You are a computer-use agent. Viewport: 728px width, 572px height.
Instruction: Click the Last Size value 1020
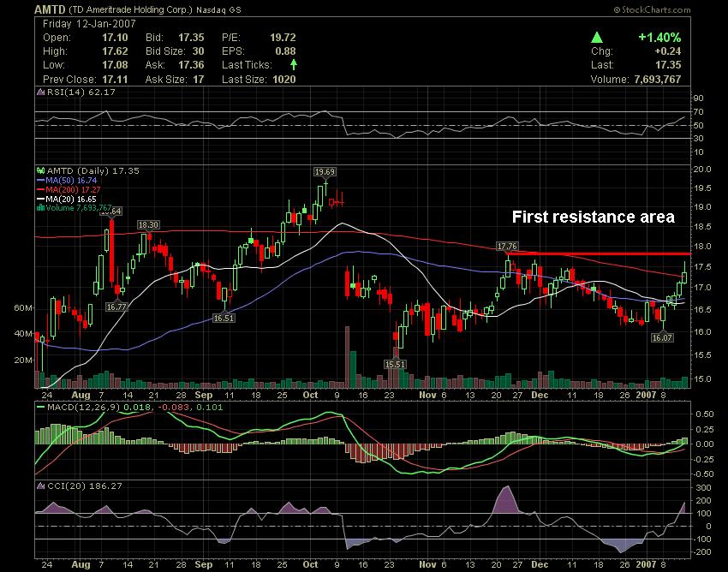284,79
